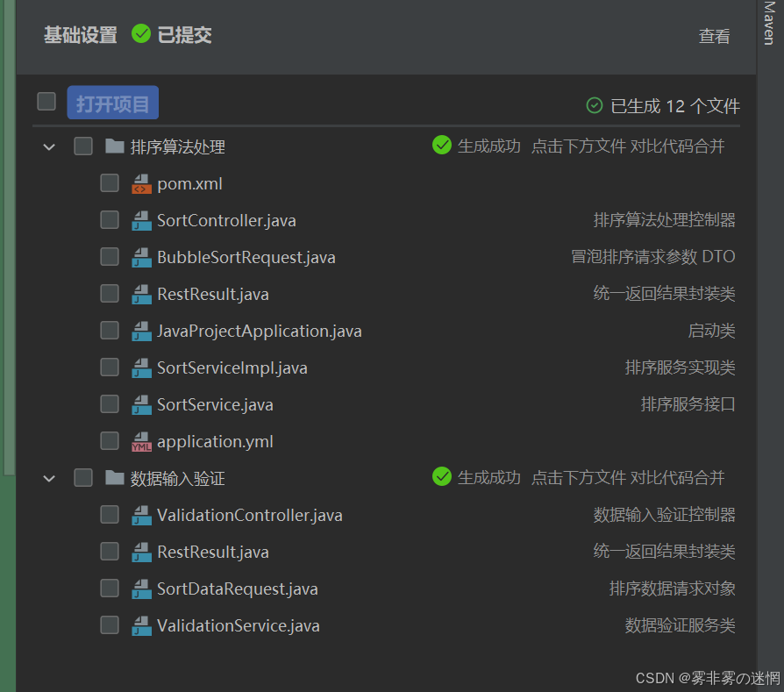Click the 已生成 12 个文件 status text

(x=675, y=106)
